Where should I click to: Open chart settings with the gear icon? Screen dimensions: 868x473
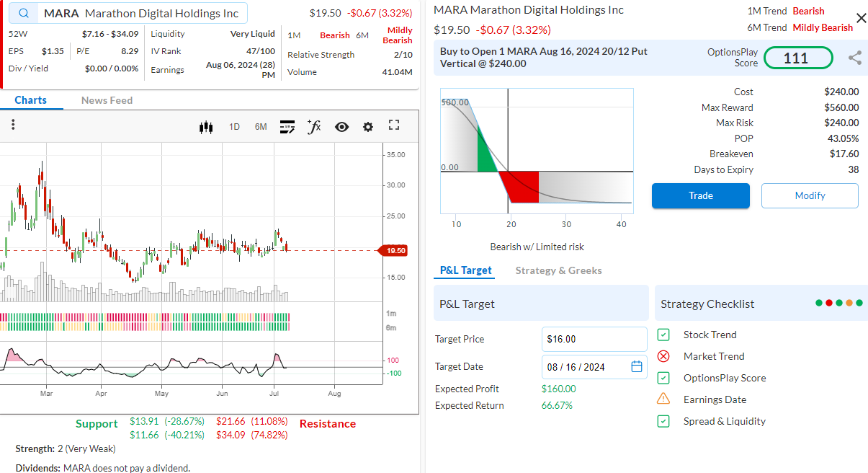point(368,127)
